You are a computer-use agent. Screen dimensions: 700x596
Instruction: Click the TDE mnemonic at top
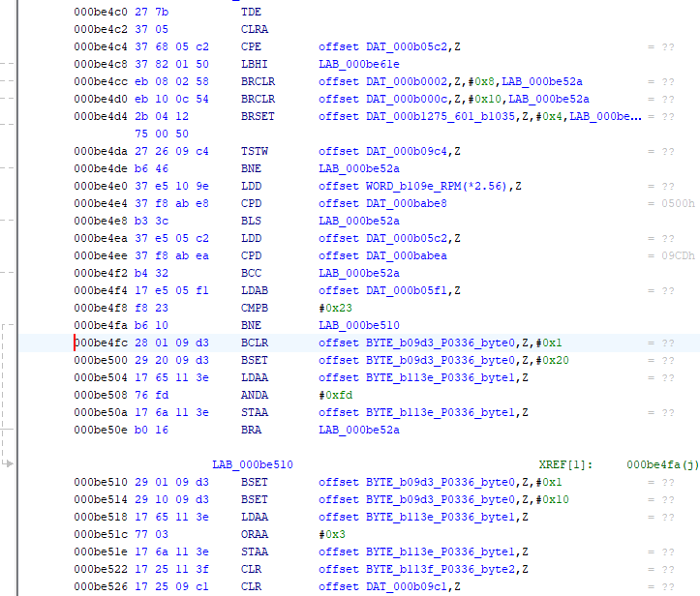tap(250, 12)
